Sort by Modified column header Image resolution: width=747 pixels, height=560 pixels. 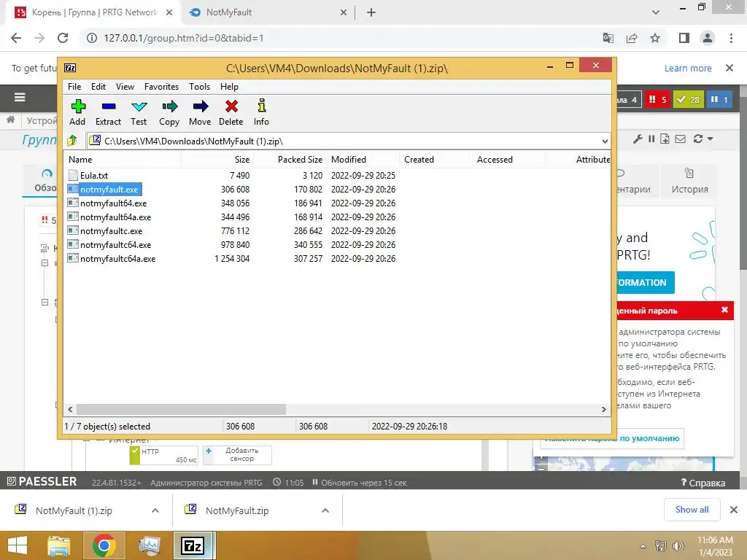363,160
